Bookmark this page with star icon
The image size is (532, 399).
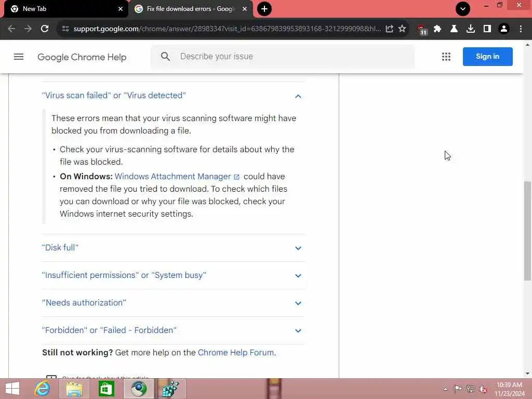tap(402, 29)
